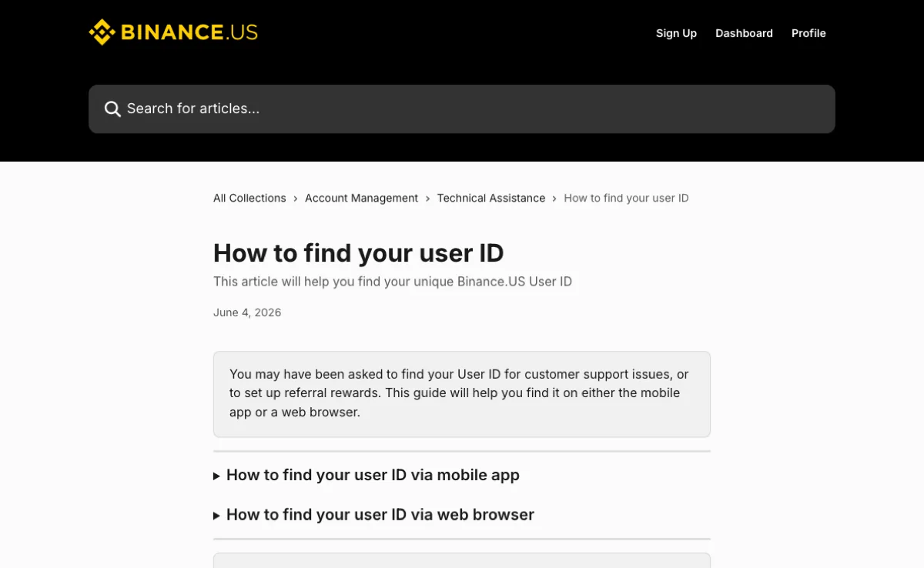Screen dimensions: 924x568
Task: Open Account Management breadcrumb
Action: click(361, 198)
